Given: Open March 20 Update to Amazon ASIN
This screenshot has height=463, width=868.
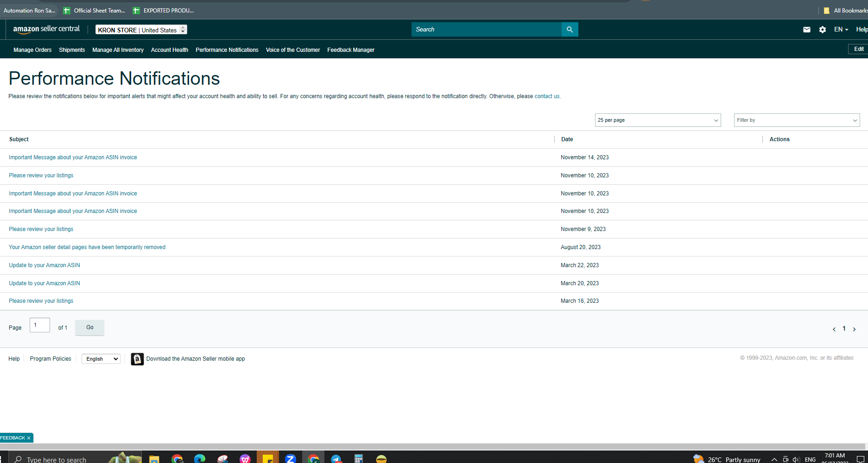Looking at the screenshot, I should point(44,283).
